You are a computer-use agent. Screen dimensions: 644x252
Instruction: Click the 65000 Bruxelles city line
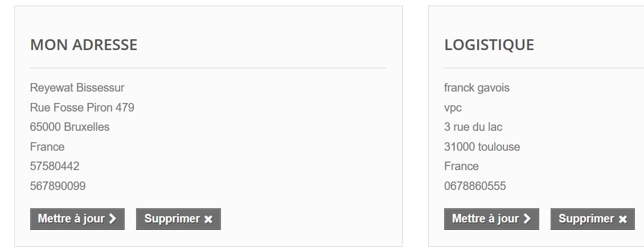(x=69, y=127)
